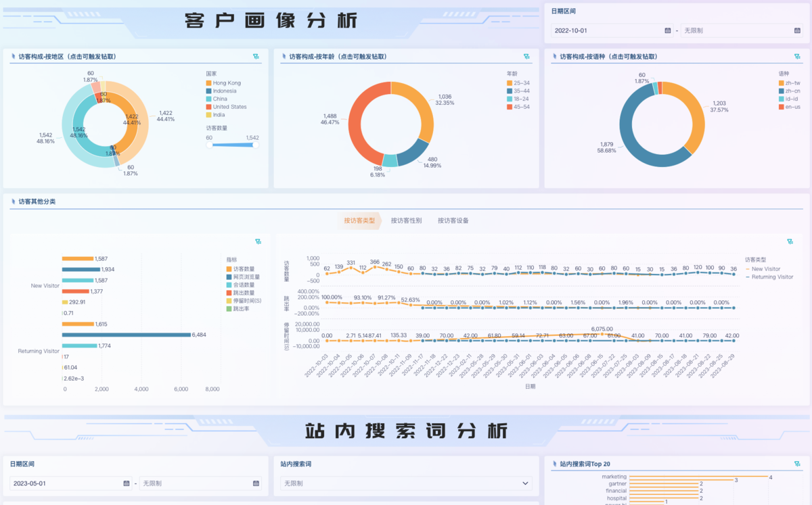Click filter icon in visitors-by-age panel
Image resolution: width=812 pixels, height=505 pixels.
pos(526,57)
